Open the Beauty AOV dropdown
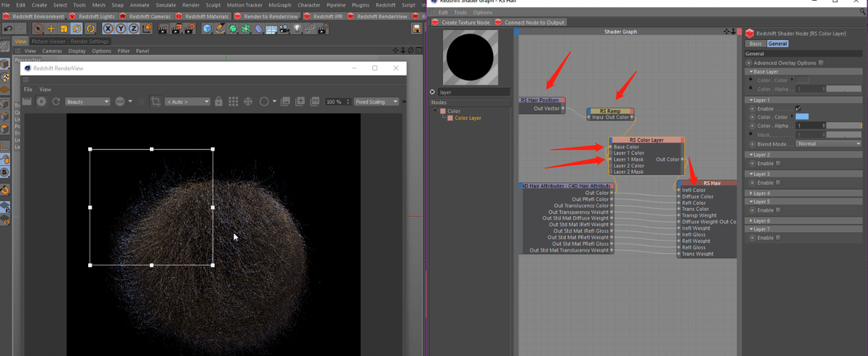This screenshot has height=356, width=868. 87,102
